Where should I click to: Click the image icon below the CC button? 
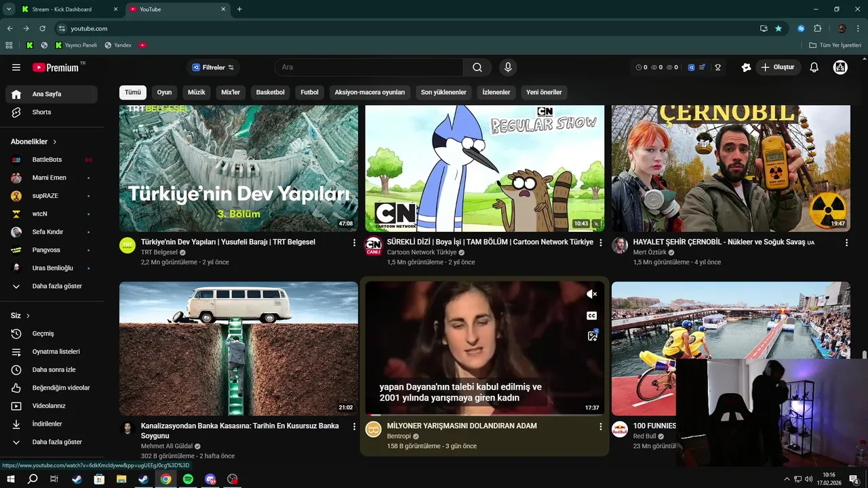(x=592, y=335)
